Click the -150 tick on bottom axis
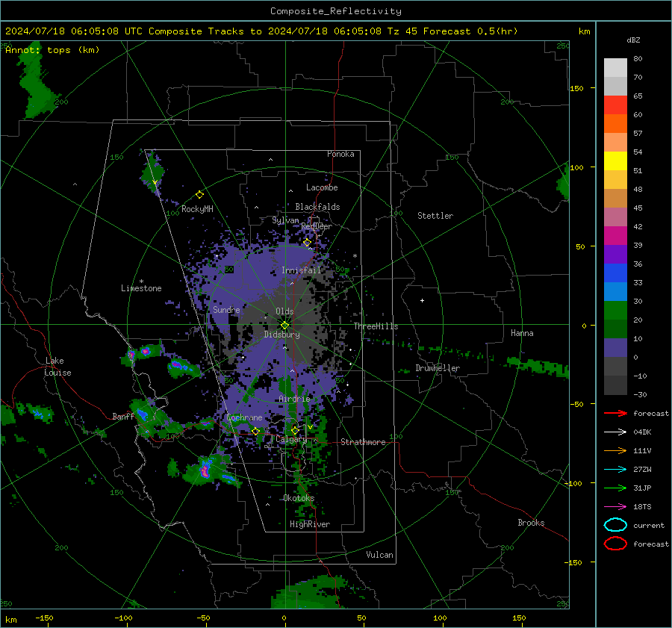672x628 pixels. [x=44, y=618]
